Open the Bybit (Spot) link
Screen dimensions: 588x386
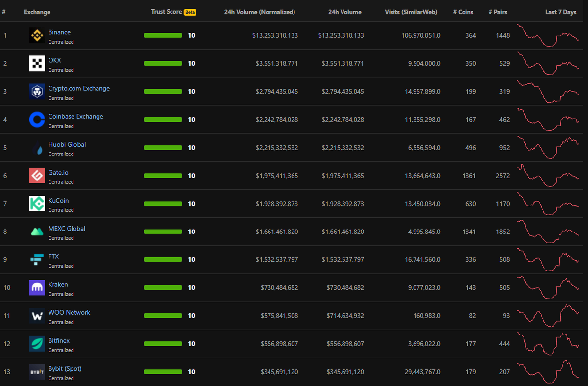coord(65,368)
